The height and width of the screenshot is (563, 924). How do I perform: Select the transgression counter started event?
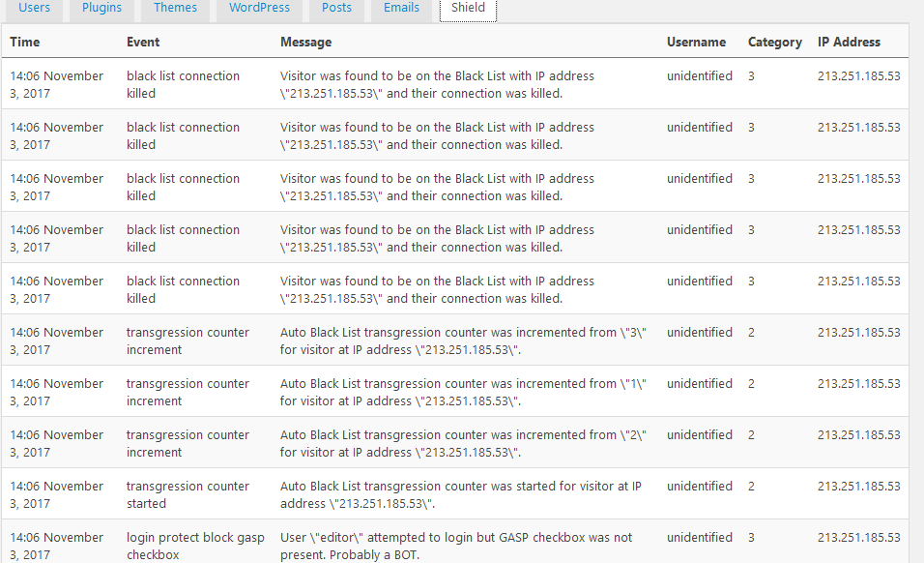188,494
